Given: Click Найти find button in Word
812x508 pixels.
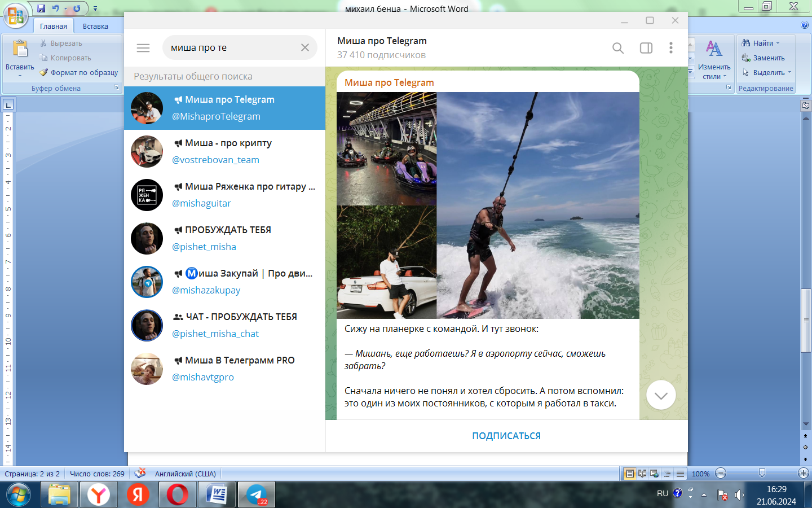Looking at the screenshot, I should [x=758, y=43].
